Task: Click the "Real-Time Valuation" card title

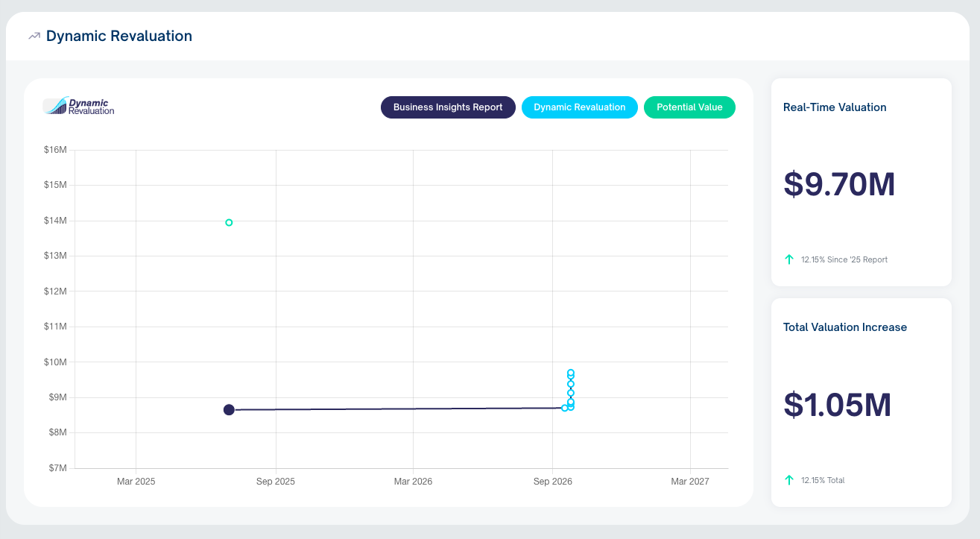Action: click(835, 107)
